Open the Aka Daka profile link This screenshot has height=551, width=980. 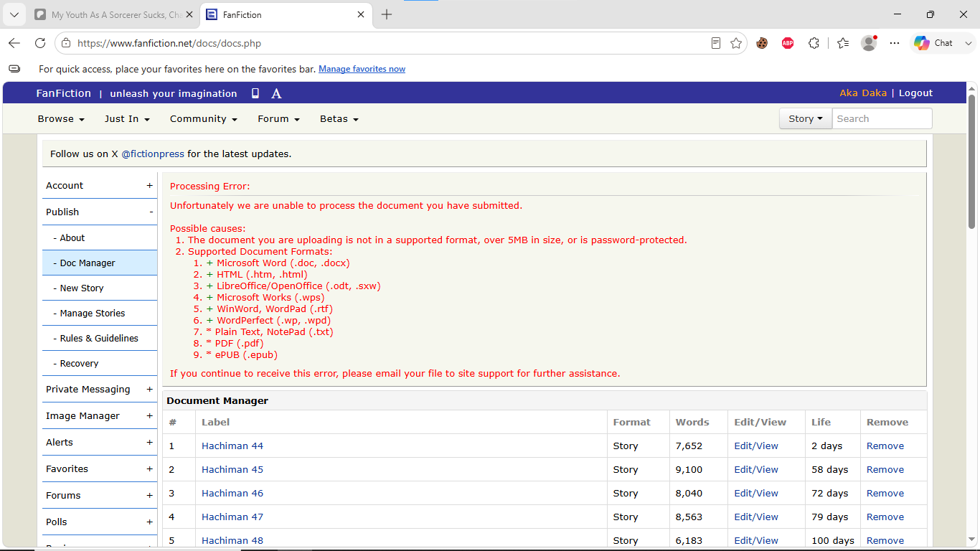click(x=863, y=93)
